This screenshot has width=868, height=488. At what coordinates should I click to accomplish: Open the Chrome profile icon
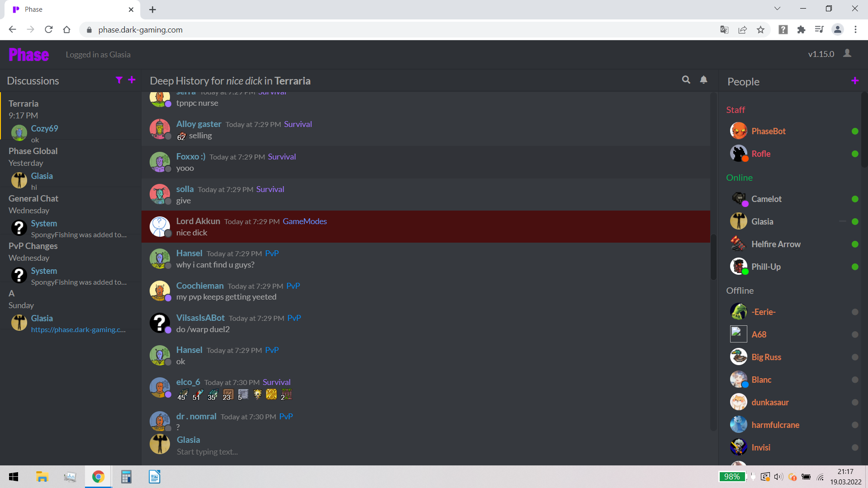[837, 30]
